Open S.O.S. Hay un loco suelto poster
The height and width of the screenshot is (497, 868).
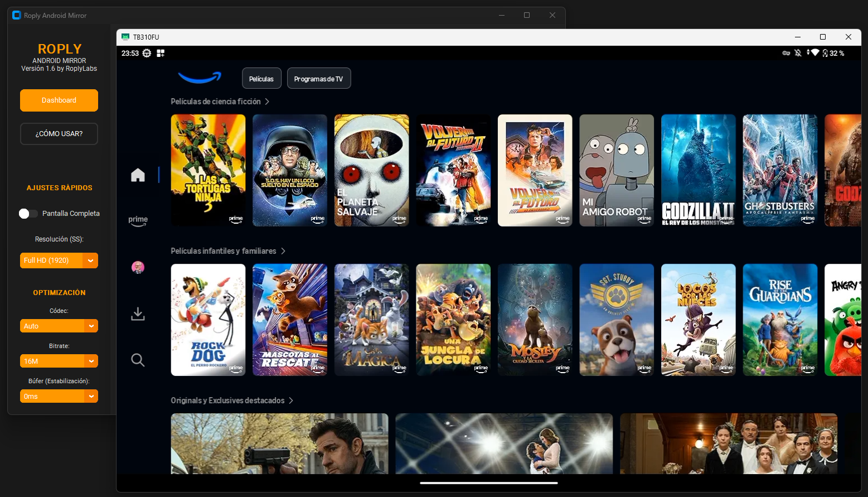click(x=290, y=170)
